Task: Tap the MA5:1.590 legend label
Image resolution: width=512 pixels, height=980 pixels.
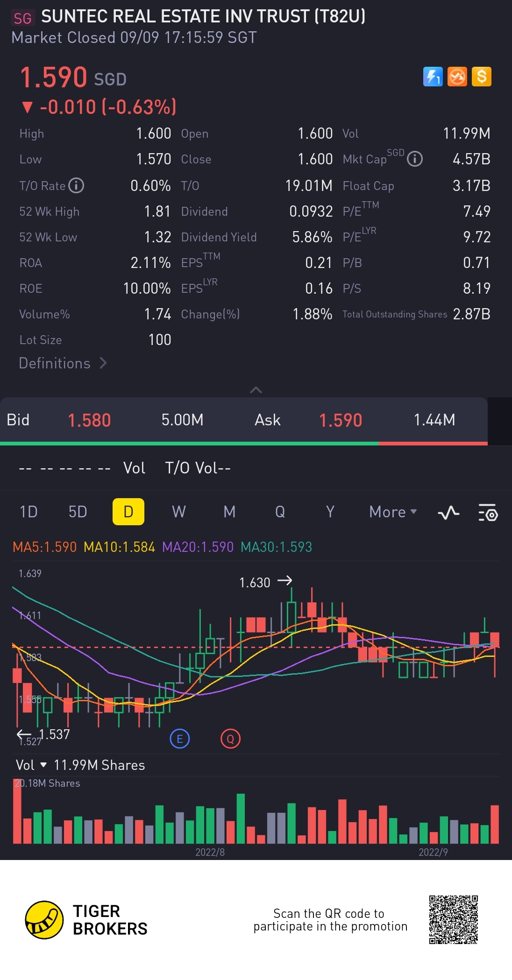Action: (44, 547)
